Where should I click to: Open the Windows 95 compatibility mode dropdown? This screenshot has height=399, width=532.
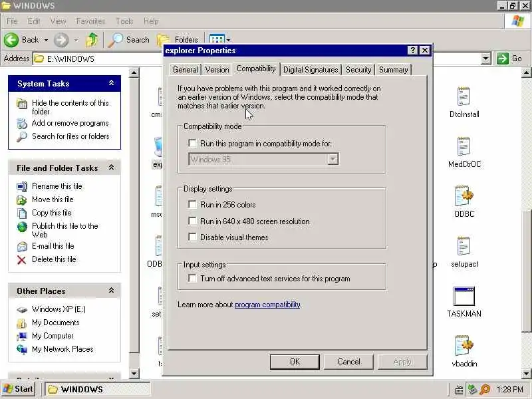332,159
